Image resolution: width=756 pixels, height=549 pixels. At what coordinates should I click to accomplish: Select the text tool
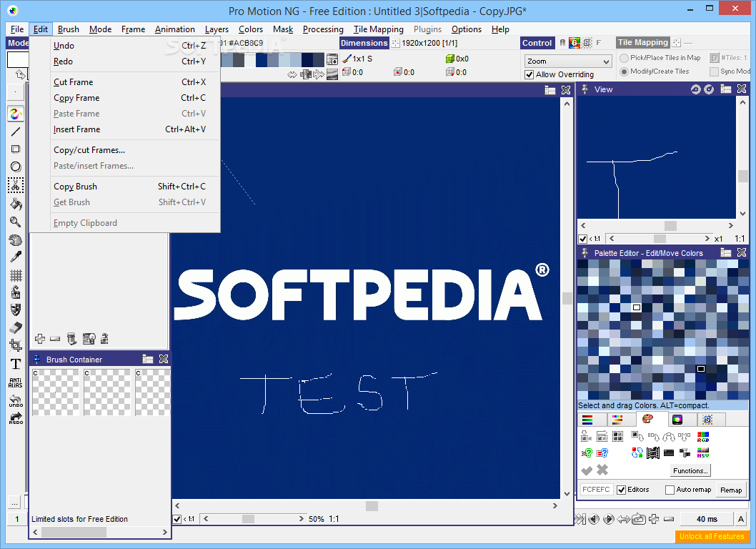click(x=16, y=364)
